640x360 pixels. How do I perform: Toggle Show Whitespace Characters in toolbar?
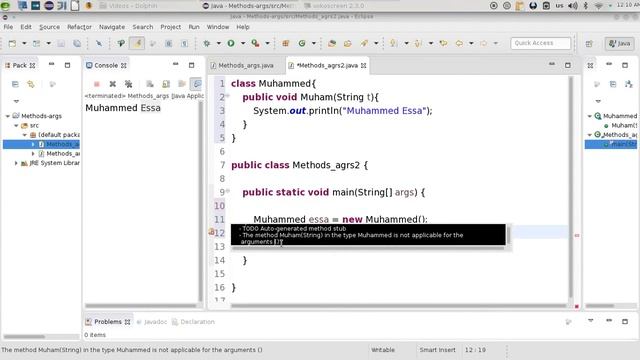(184, 43)
